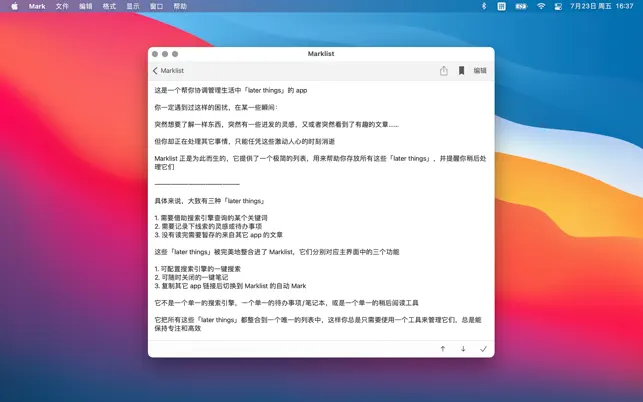Open the share icon in Marklist toolbar
Image resolution: width=643 pixels, height=402 pixels.
443,71
